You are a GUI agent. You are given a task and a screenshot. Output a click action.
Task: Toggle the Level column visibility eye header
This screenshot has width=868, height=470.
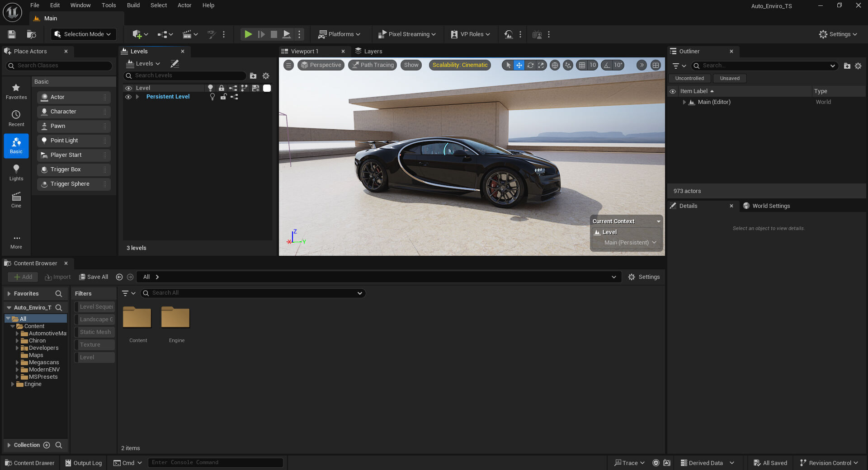click(129, 88)
